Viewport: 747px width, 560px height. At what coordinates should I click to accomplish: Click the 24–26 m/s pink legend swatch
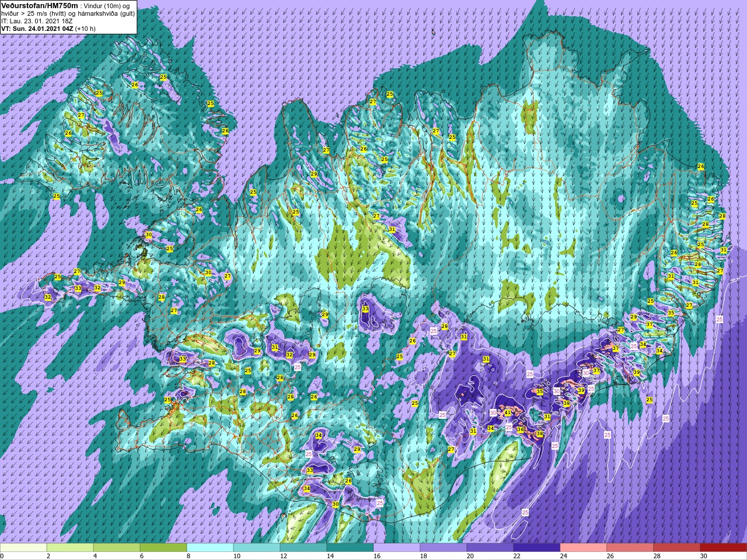point(584,548)
